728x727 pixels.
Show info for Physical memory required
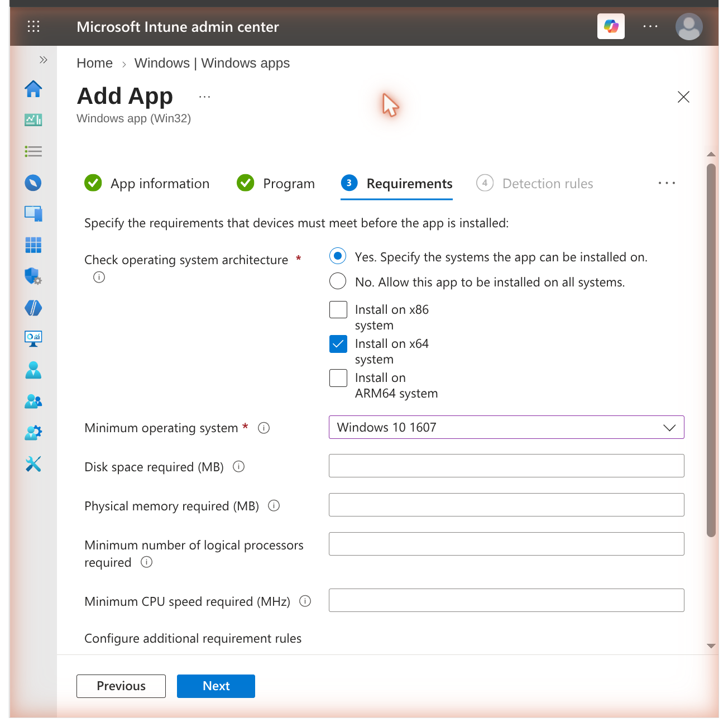click(x=274, y=505)
